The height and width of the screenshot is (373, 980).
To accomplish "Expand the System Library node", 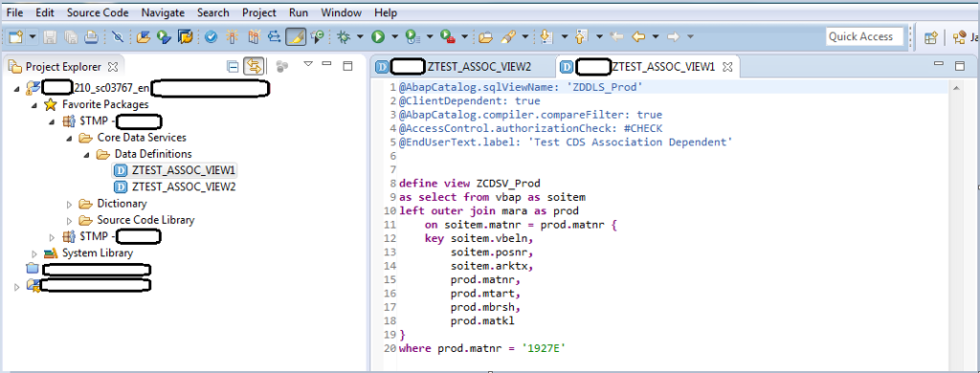I will pos(34,253).
